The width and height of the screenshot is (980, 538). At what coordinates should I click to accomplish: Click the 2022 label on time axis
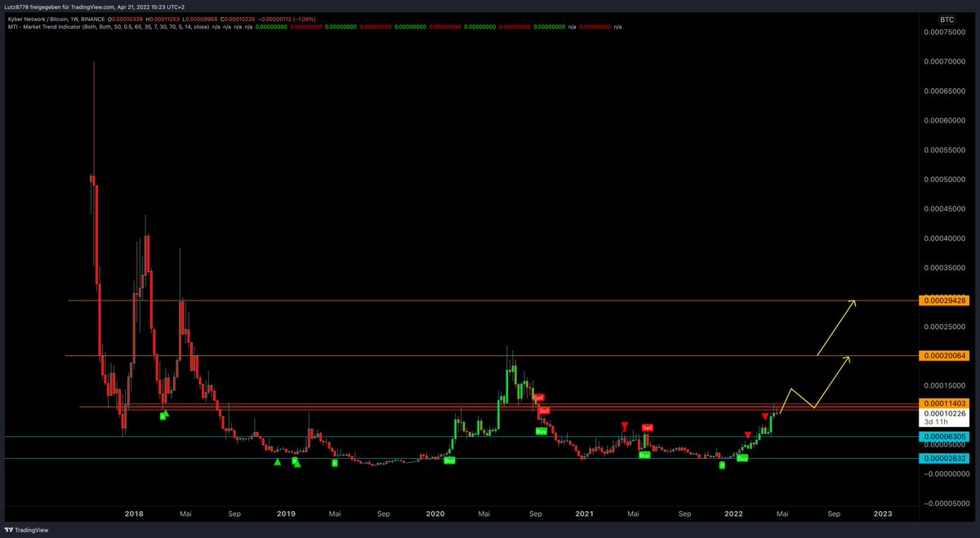point(733,514)
